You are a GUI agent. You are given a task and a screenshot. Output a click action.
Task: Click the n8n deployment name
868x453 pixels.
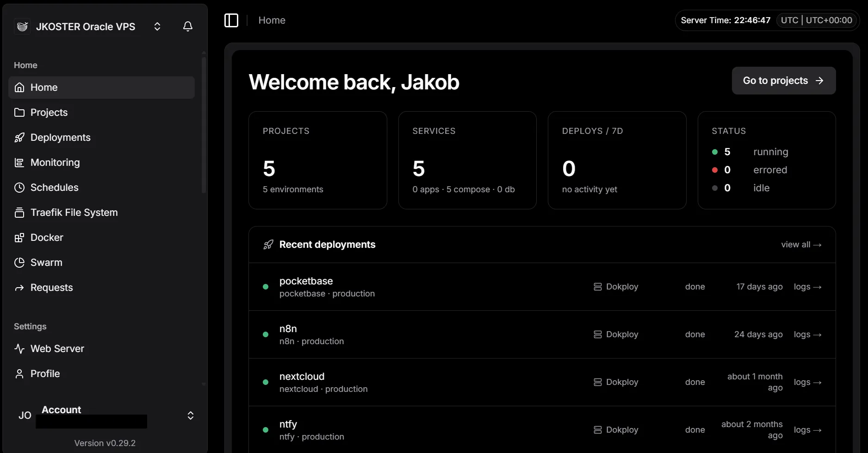click(288, 329)
